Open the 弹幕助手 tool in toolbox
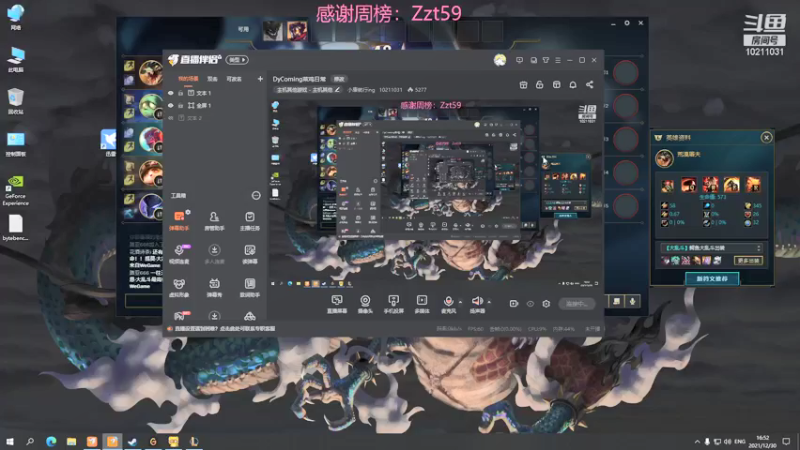Viewport: 800px width, 450px height. click(179, 220)
